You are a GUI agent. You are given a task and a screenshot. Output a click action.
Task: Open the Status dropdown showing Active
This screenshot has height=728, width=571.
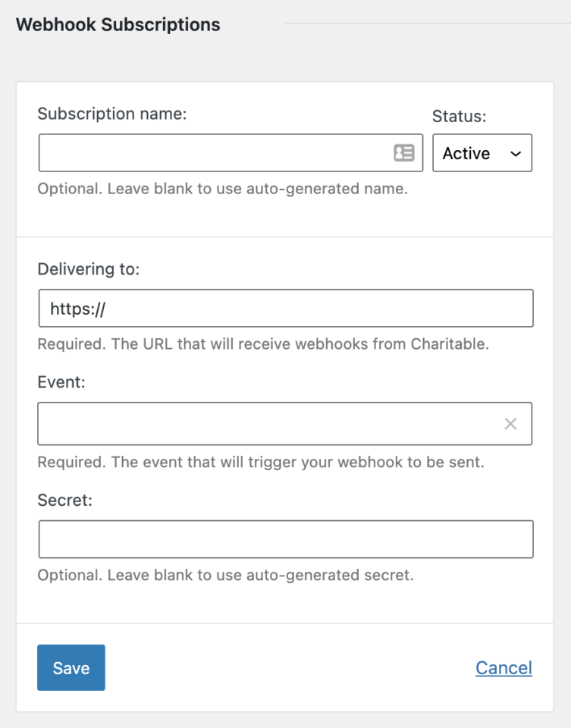[x=482, y=152]
